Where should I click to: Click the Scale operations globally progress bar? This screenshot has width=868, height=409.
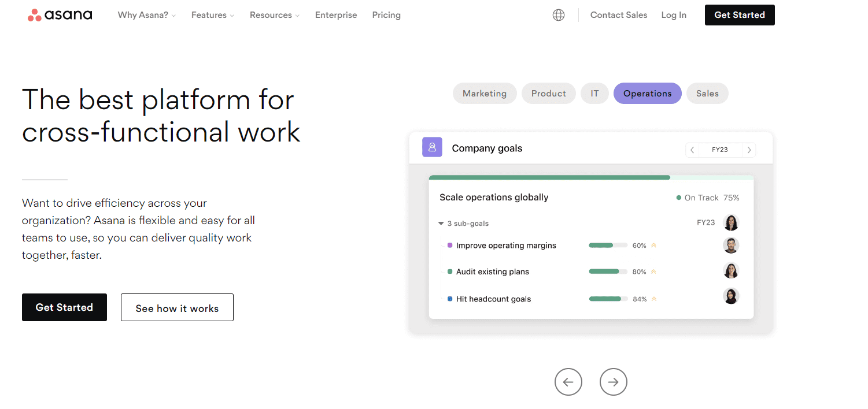click(591, 177)
